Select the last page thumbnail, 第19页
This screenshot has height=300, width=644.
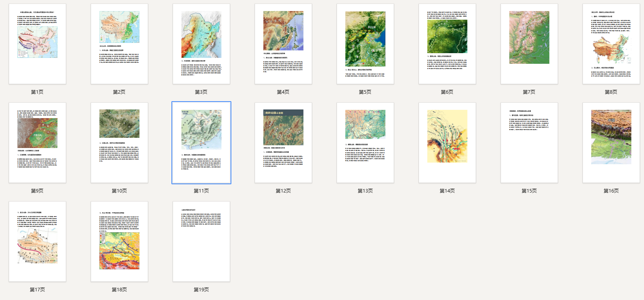[201, 241]
